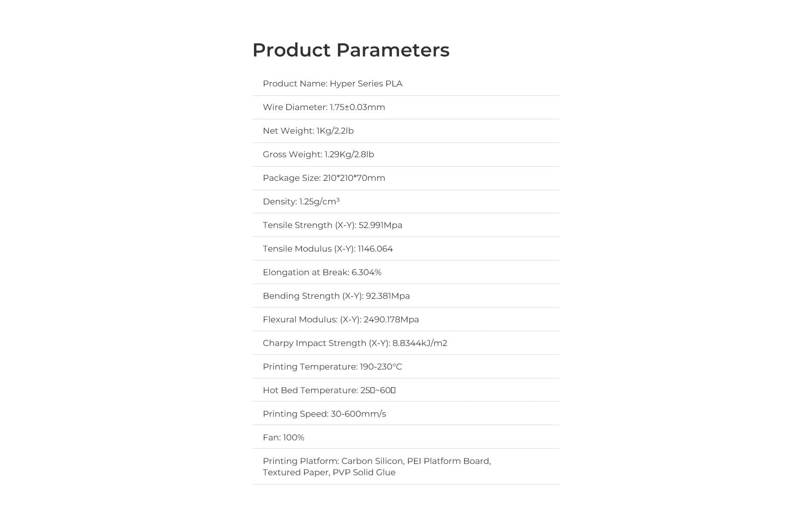Select the Printing Speed 30-600mm/s row
This screenshot has height=511, width=812.
tap(324, 414)
